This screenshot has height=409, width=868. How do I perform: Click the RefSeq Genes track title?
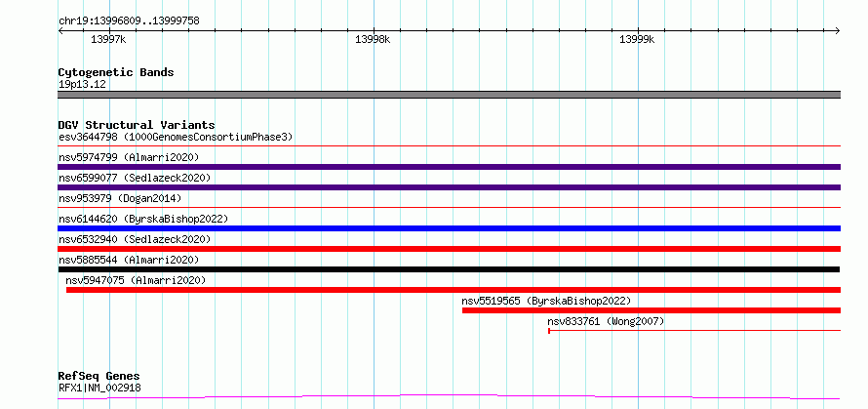click(x=99, y=377)
